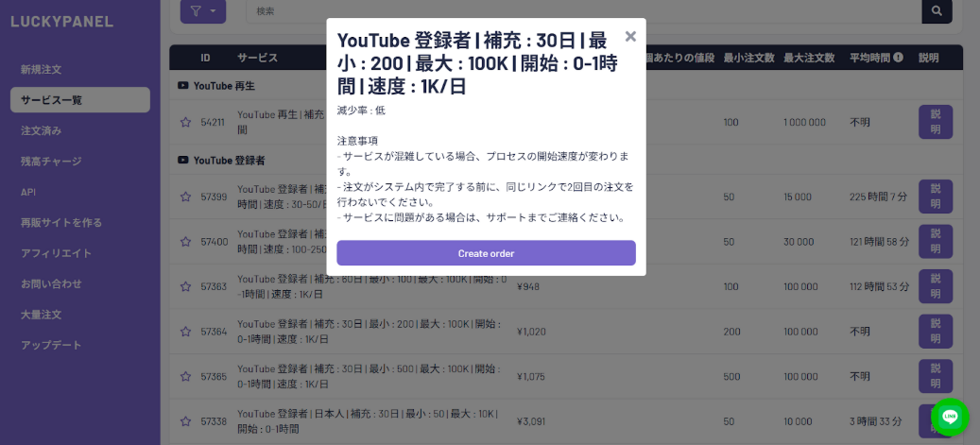Viewport: 980px width, 445px height.
Task: Click the service name in row 57338
Action: (368, 421)
